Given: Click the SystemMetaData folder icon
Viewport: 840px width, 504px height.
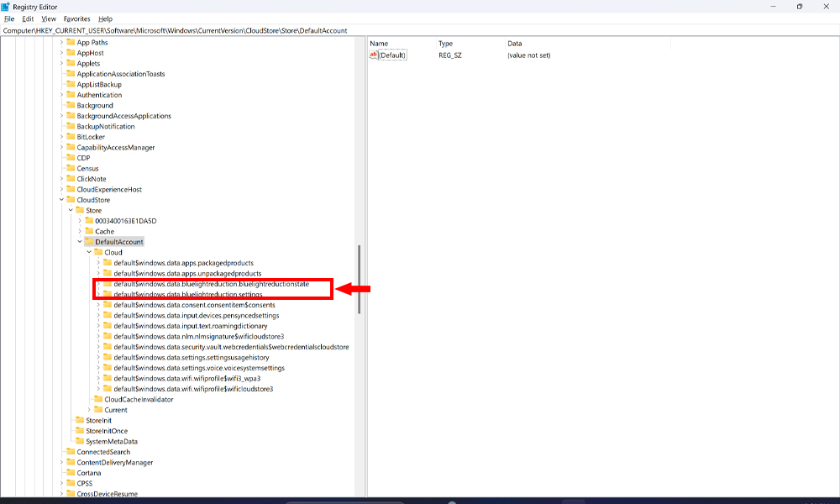Looking at the screenshot, I should click(x=79, y=442).
